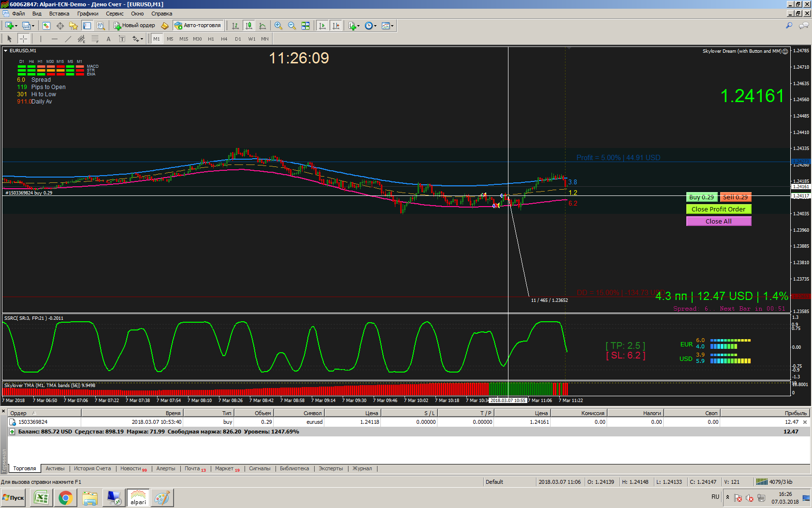Select the trendline drawing tool

point(68,39)
